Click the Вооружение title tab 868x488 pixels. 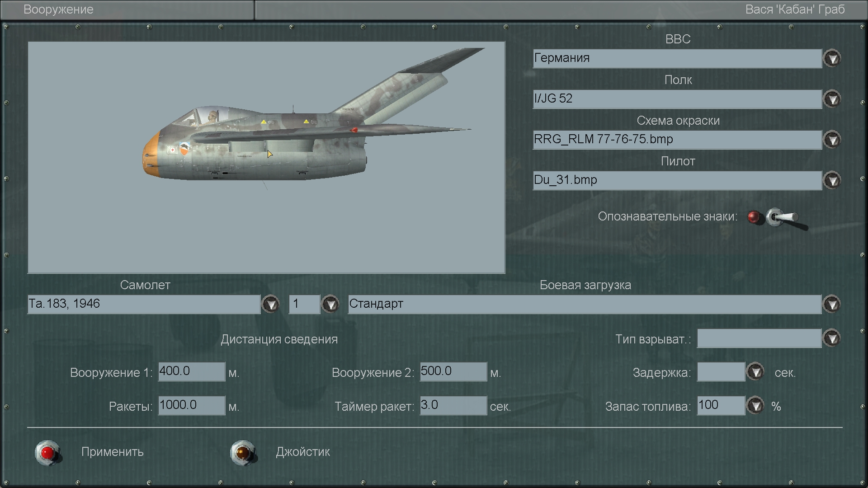click(59, 9)
